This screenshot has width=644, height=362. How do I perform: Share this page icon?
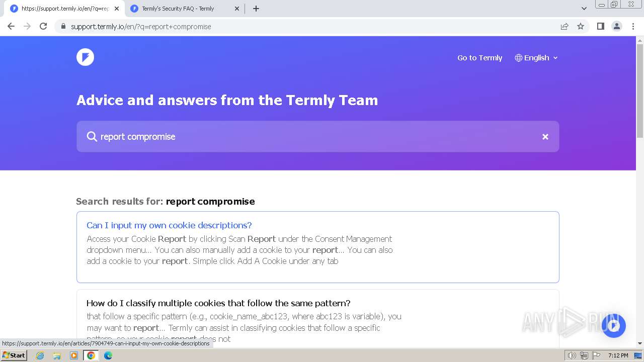pyautogui.click(x=565, y=26)
